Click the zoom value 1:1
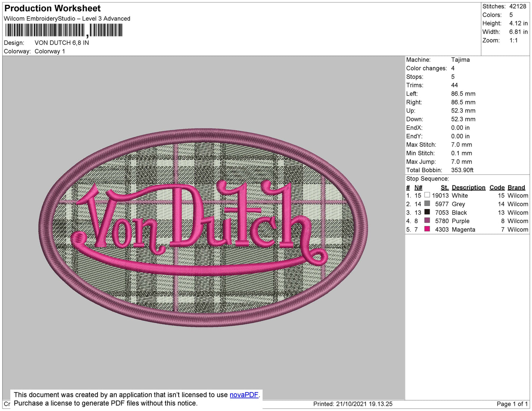Screen dimensions: 532x411 pyautogui.click(x=514, y=40)
